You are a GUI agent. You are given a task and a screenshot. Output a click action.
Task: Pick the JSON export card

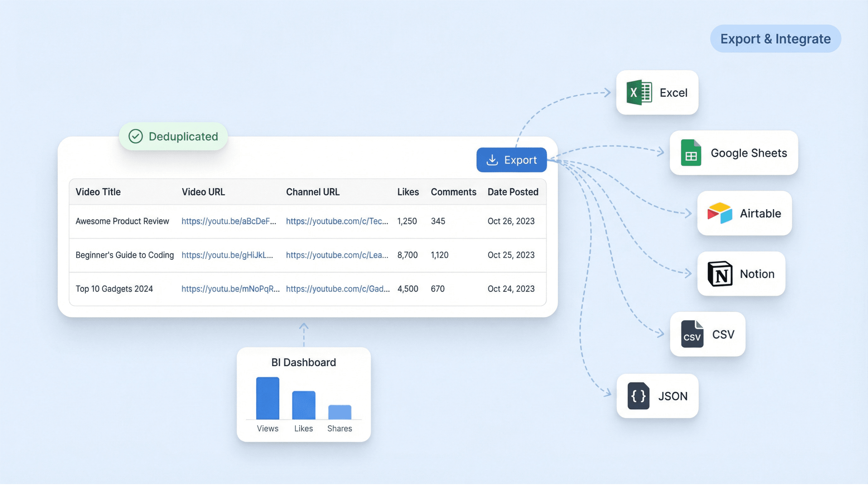[x=657, y=396]
